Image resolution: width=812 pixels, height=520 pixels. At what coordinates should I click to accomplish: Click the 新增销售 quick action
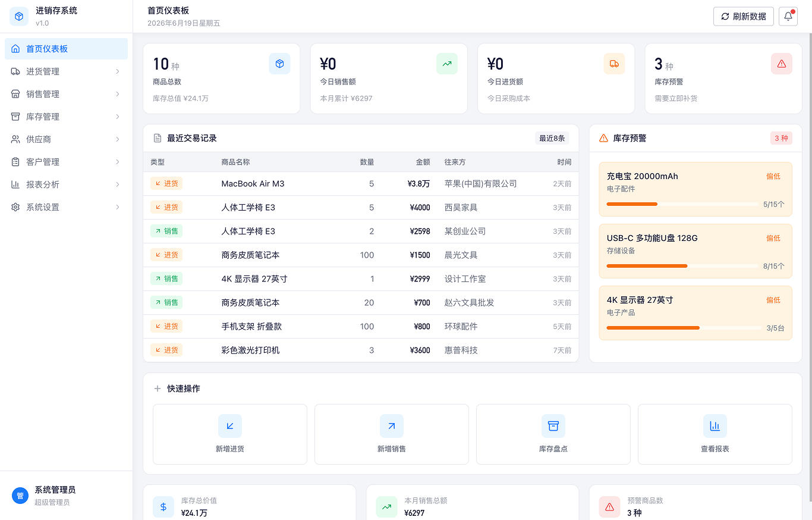tap(392, 434)
